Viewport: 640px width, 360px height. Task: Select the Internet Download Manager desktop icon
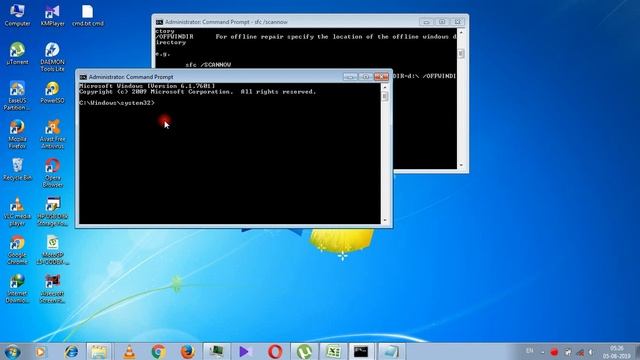tap(17, 289)
